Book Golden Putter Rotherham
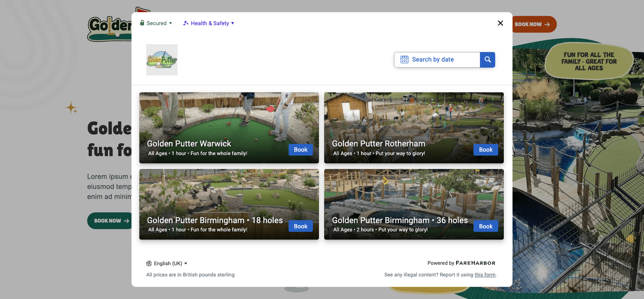The width and height of the screenshot is (644, 299). tap(486, 150)
